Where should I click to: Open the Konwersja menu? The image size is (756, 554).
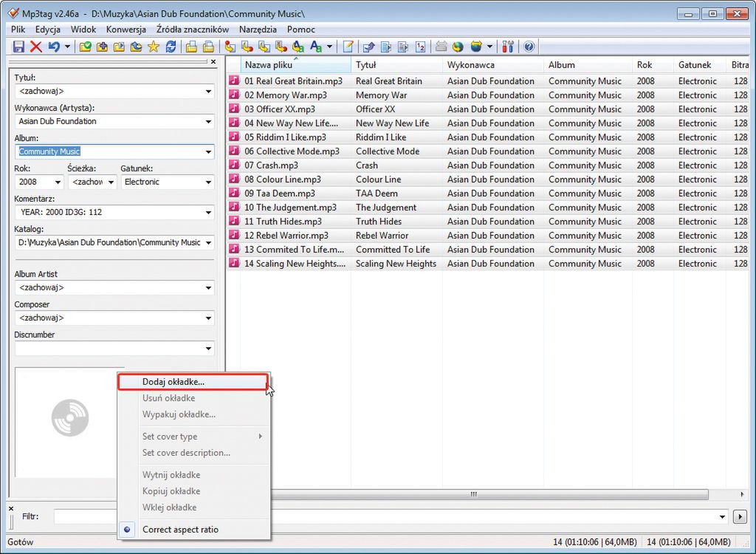pyautogui.click(x=126, y=30)
